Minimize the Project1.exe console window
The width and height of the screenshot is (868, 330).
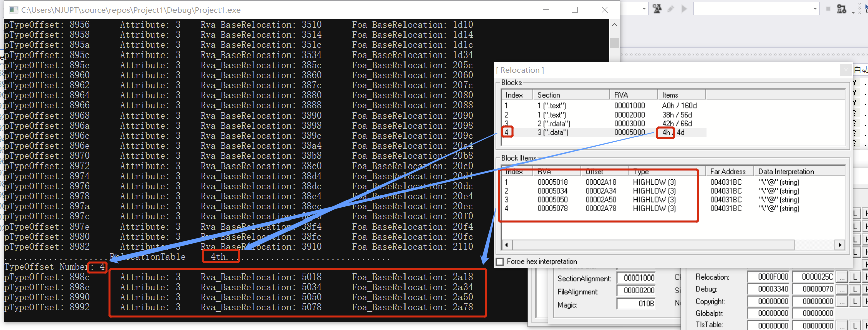click(x=546, y=10)
